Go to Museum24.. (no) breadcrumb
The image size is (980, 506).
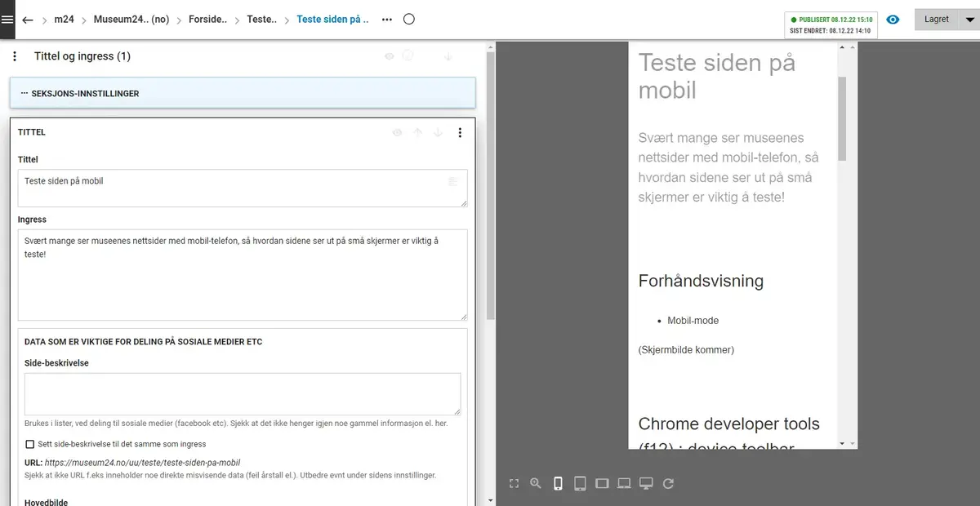pos(131,20)
